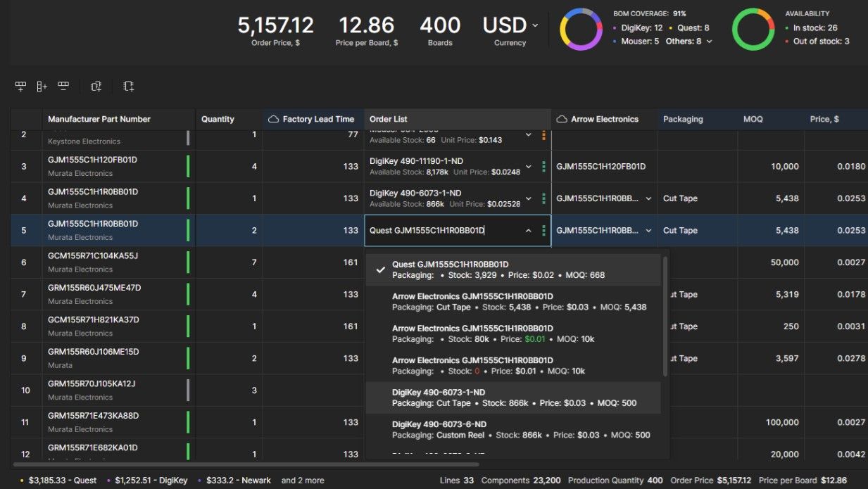Click the last add component toolbar icon
This screenshot has height=489, width=868.
pos(128,87)
